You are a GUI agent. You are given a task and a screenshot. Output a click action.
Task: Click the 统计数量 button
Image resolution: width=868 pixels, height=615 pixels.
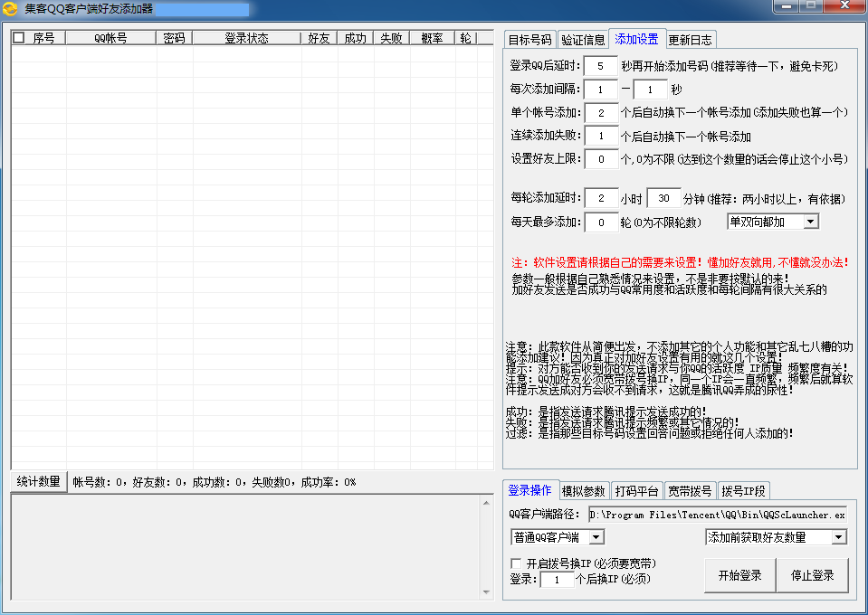click(39, 482)
